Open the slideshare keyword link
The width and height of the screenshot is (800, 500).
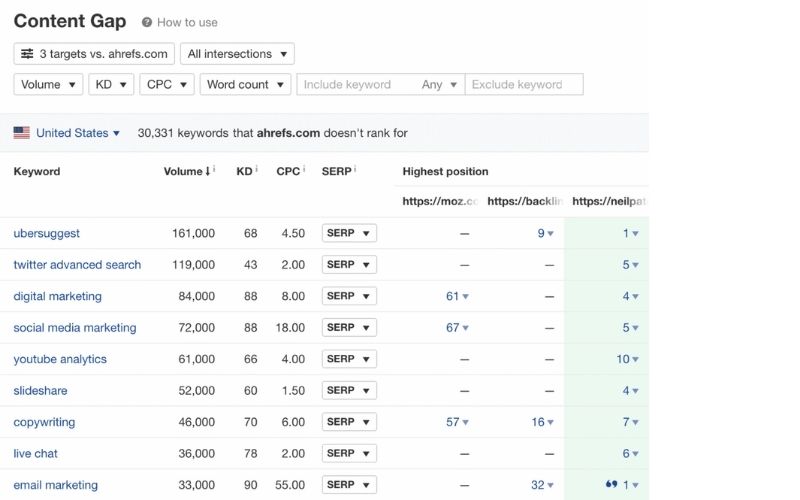tap(40, 391)
